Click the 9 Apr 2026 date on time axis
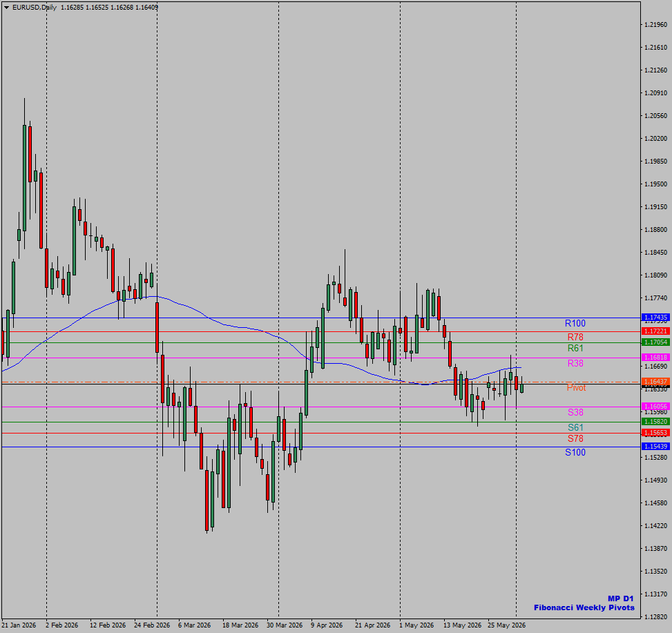 [x=327, y=625]
